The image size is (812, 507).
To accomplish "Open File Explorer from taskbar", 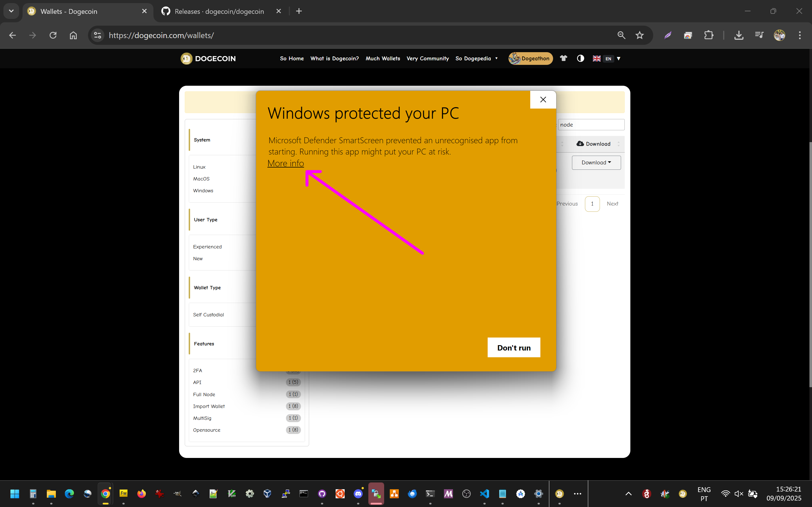I will point(51,493).
